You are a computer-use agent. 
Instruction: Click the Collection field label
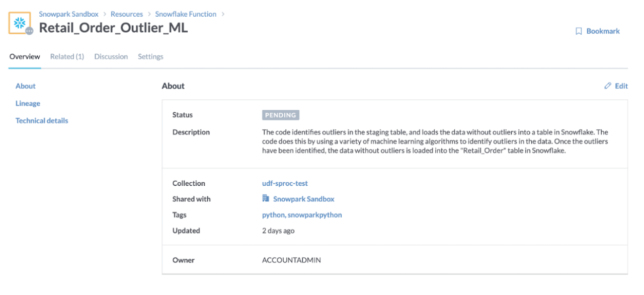click(189, 183)
